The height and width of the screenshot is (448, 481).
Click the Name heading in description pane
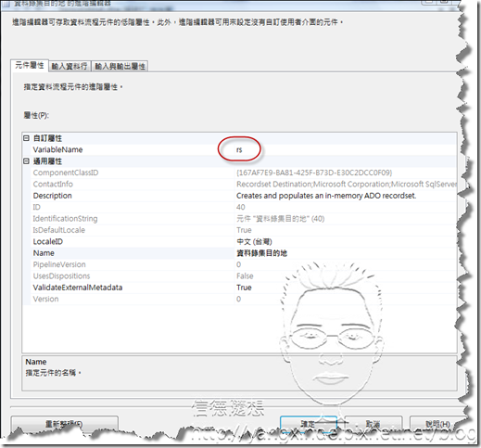point(36,362)
